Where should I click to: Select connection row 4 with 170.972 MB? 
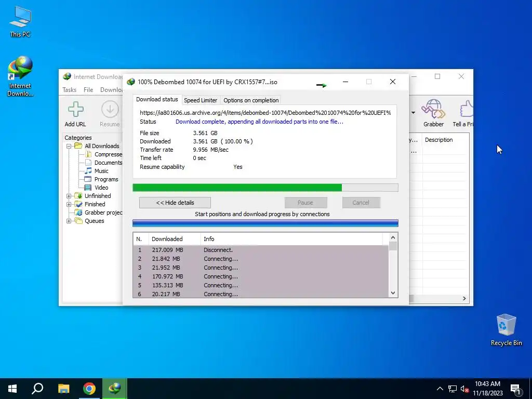point(261,276)
